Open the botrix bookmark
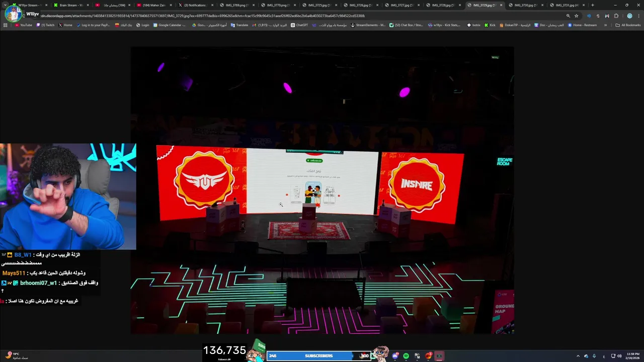The width and height of the screenshot is (644, 362). [474, 25]
